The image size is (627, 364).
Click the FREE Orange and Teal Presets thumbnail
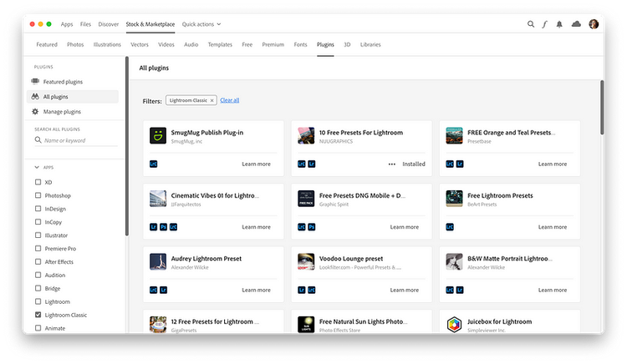(454, 136)
